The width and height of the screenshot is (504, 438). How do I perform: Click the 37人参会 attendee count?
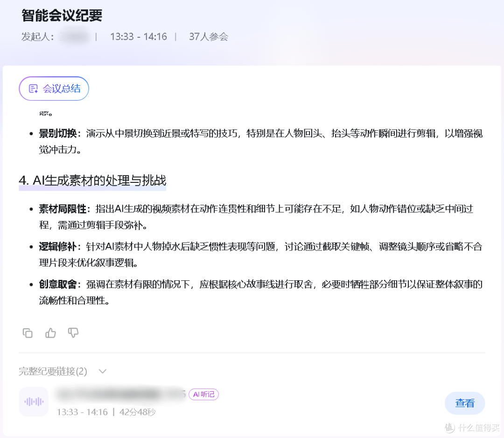coord(209,37)
